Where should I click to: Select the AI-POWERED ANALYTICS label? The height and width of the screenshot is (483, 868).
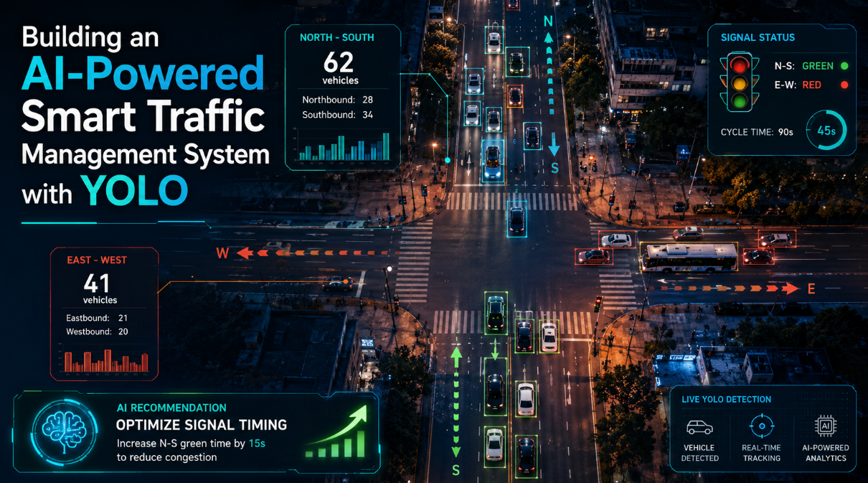(x=826, y=453)
